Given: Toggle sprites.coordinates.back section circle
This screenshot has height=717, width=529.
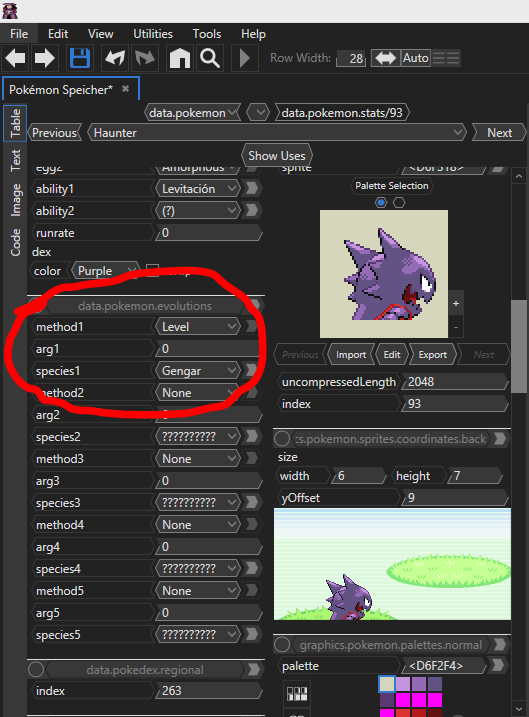Looking at the screenshot, I should 282,439.
